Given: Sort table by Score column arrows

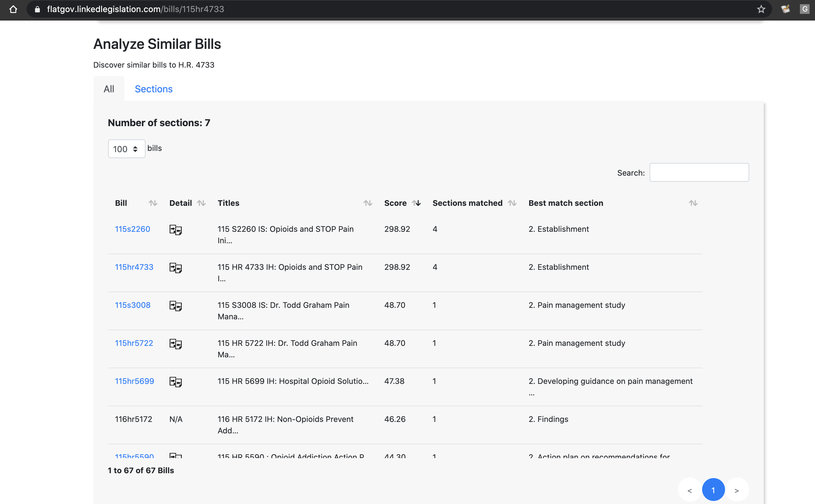Looking at the screenshot, I should tap(416, 203).
